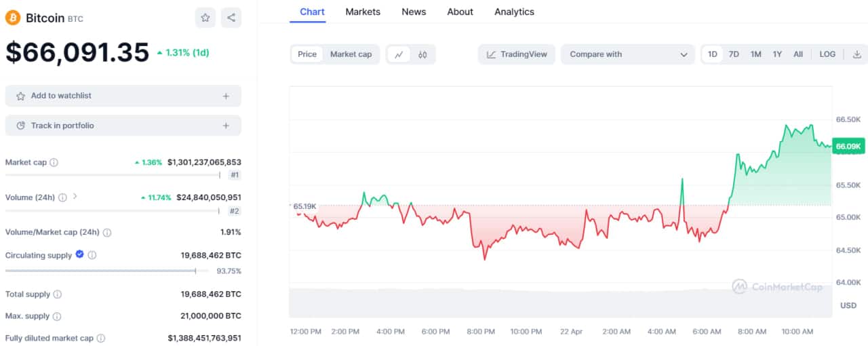Click the plus icon on Track in portfolio

[226, 126]
